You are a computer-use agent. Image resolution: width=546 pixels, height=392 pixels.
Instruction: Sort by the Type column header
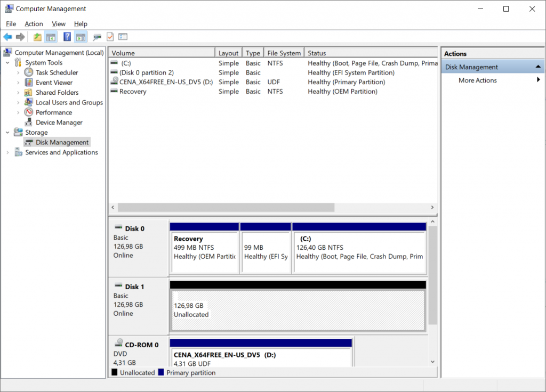[x=253, y=53]
